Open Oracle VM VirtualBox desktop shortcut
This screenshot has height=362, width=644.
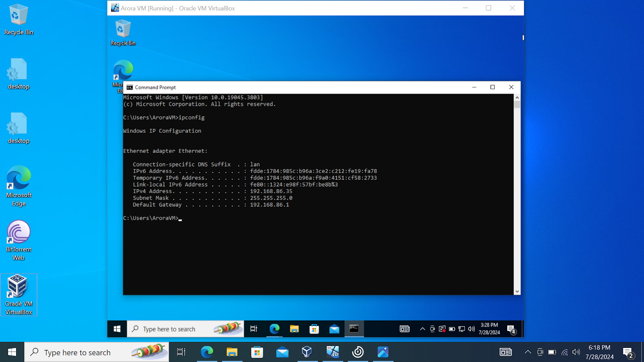coord(19,294)
